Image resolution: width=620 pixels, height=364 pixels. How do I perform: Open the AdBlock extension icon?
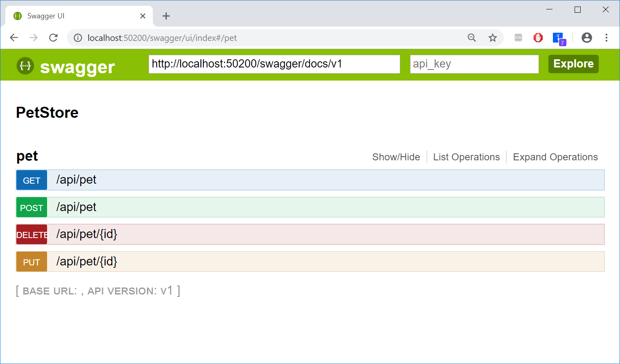pyautogui.click(x=538, y=38)
